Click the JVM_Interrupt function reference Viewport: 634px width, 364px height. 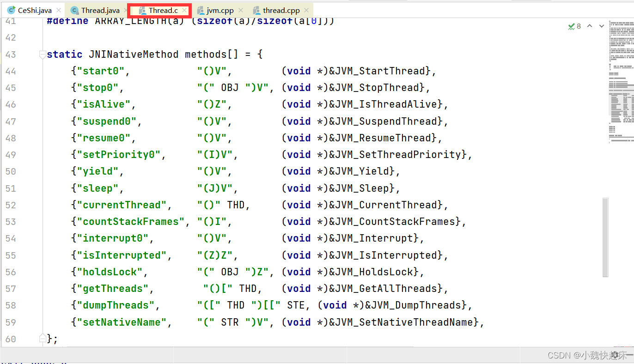(x=374, y=238)
